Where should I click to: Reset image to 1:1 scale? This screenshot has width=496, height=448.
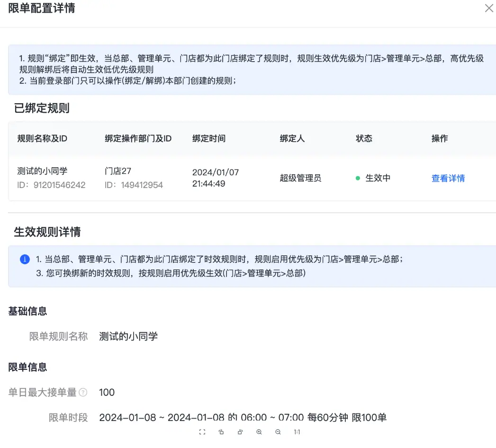tap(297, 432)
